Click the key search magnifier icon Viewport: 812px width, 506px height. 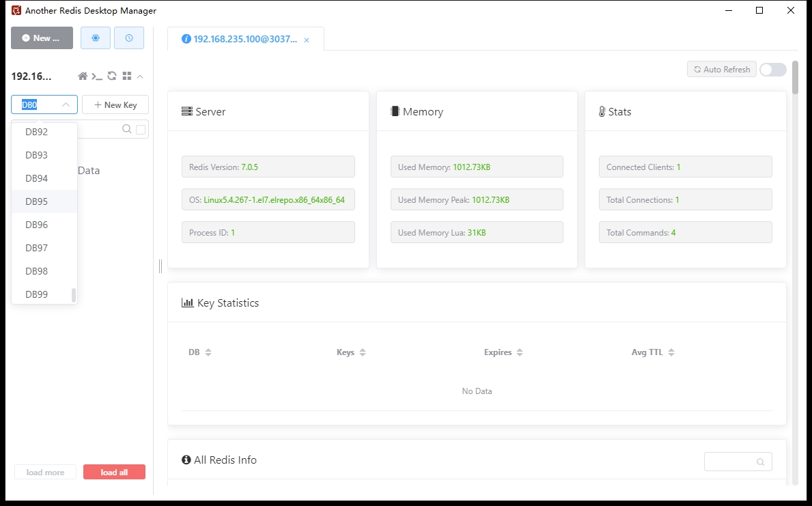tap(126, 129)
